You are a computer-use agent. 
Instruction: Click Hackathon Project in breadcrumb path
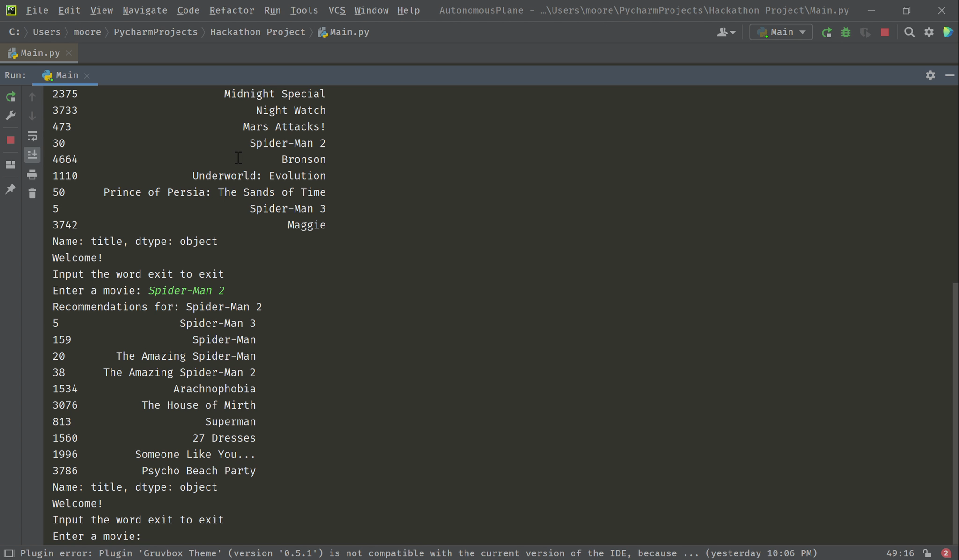click(258, 32)
